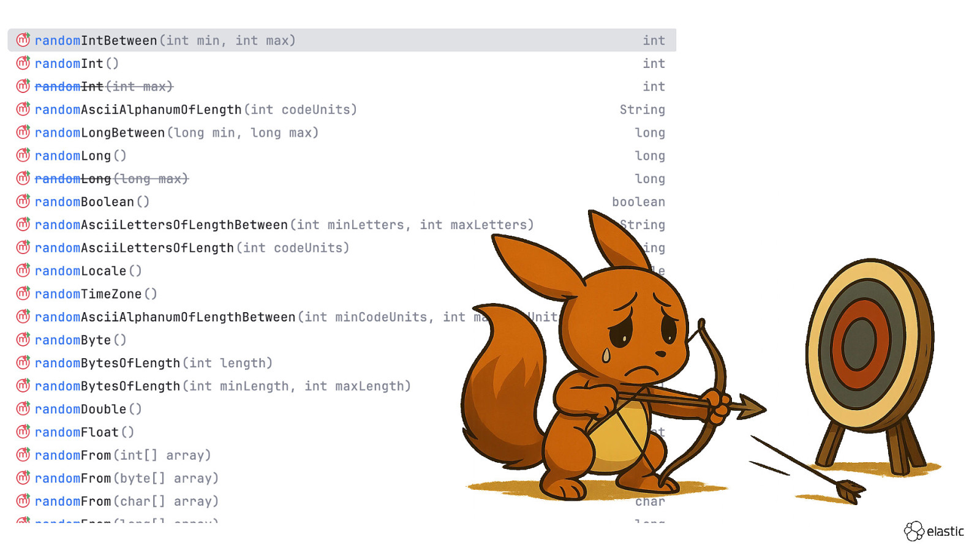Select randomAsciiAlphanumOfLength(int codeUnits) suggestion
The height and width of the screenshot is (551, 980).
click(x=342, y=110)
